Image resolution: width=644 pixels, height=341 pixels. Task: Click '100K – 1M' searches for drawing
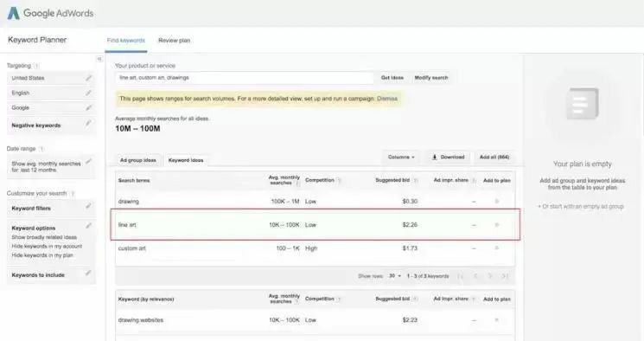(285, 202)
